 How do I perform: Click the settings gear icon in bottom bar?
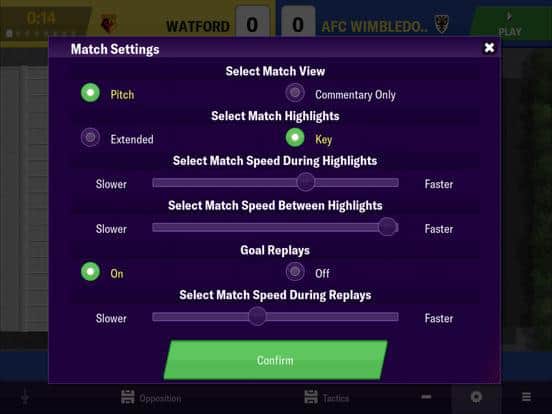476,397
